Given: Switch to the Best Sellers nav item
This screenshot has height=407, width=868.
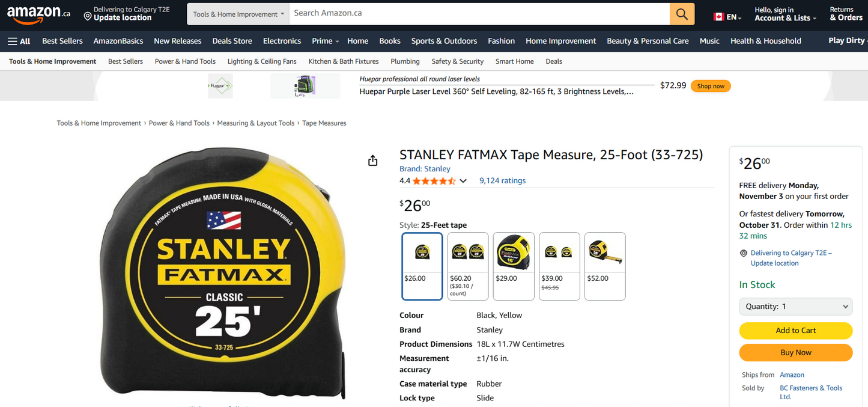Looking at the screenshot, I should tap(62, 41).
